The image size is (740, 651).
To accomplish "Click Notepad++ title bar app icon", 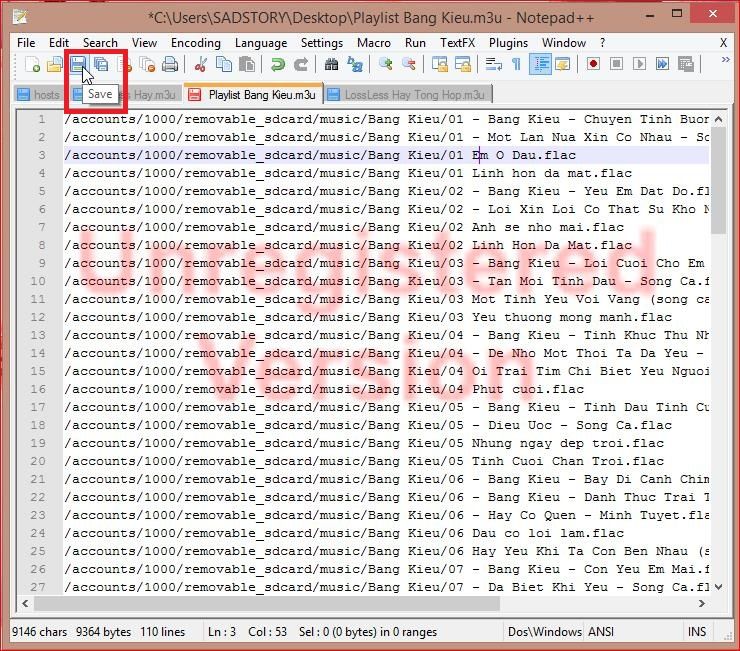I will [20, 17].
